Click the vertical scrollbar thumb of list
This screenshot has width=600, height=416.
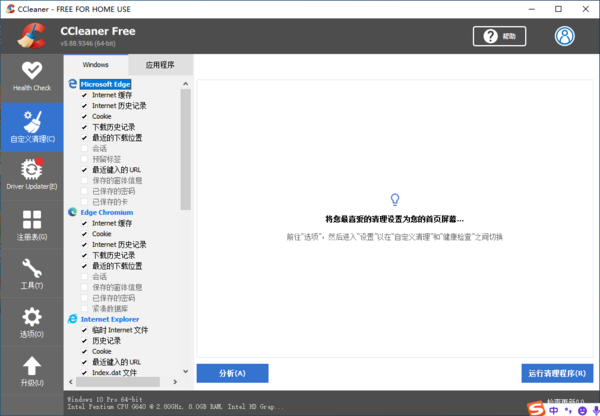[x=186, y=149]
